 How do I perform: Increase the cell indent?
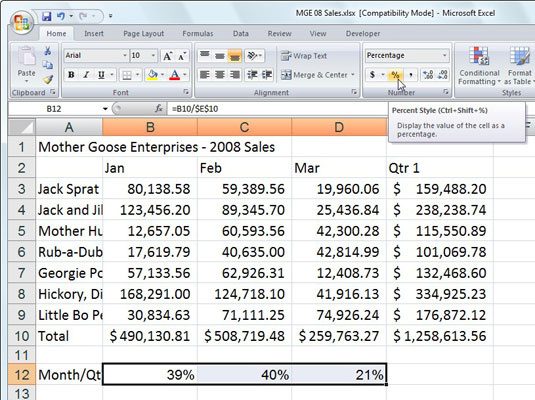[x=267, y=75]
